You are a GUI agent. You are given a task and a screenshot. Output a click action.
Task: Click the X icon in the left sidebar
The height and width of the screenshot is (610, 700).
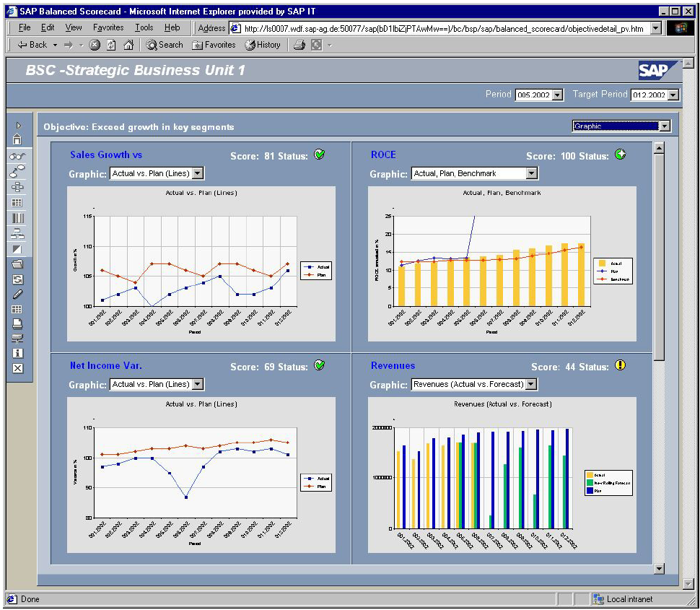click(17, 368)
